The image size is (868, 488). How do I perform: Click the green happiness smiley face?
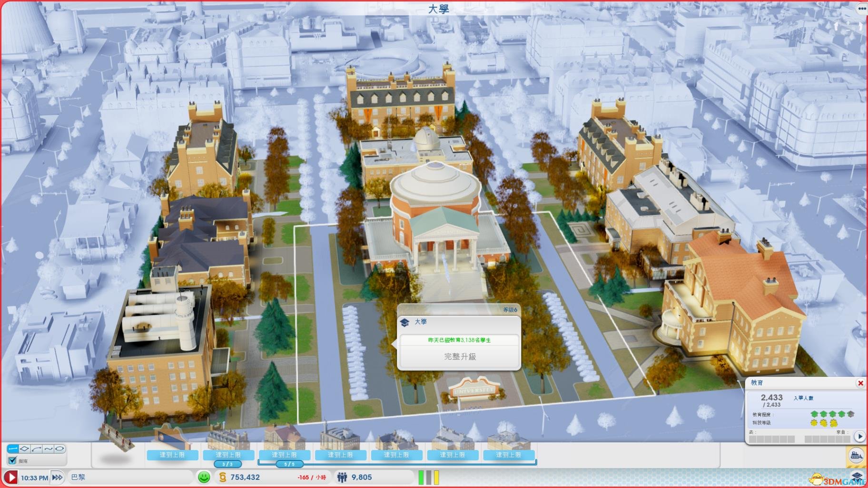point(204,477)
